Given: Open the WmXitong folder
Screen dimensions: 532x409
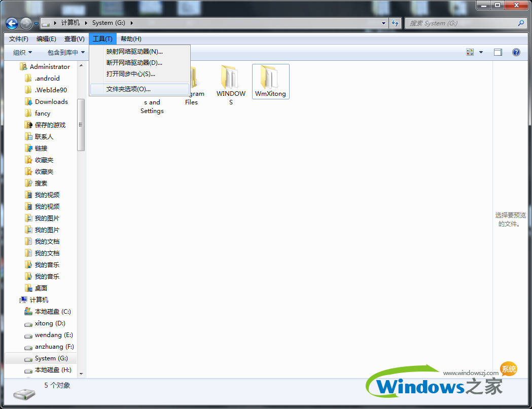Looking at the screenshot, I should (270, 81).
